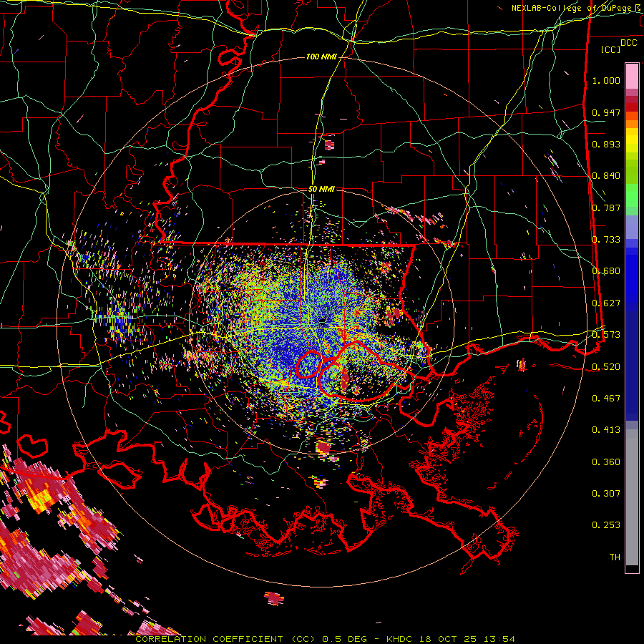Viewport: 644px width, 644px height.
Task: Select the 1.000 color scale value
Action: pos(606,80)
